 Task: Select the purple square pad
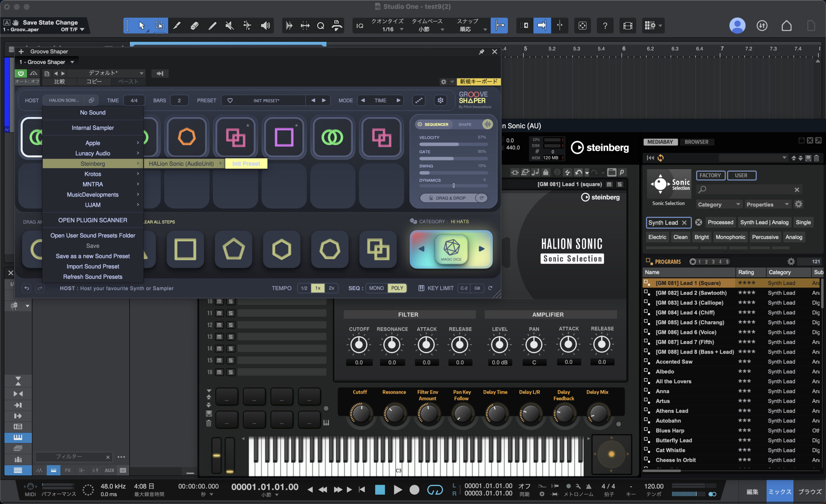(284, 137)
